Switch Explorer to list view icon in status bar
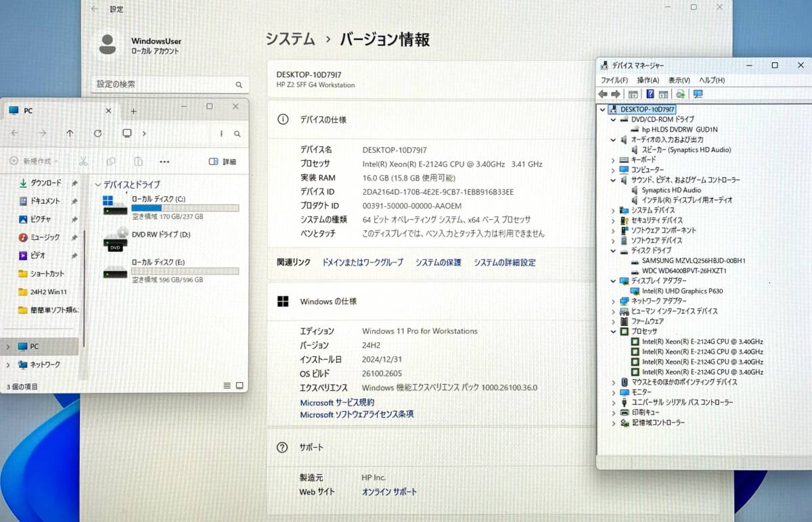 227,385
